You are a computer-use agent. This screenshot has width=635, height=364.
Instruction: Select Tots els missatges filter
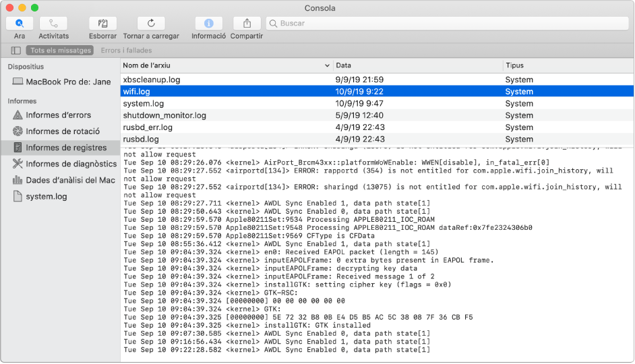[x=61, y=51]
